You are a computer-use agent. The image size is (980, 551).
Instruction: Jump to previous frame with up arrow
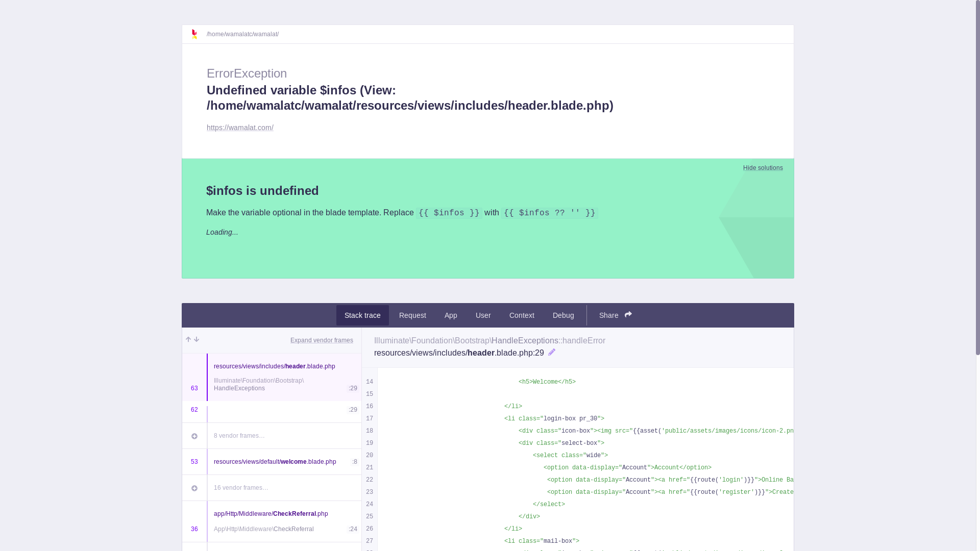point(188,340)
